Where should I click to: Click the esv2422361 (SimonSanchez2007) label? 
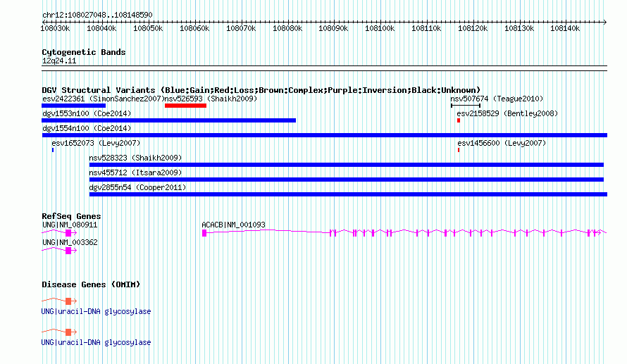103,99
